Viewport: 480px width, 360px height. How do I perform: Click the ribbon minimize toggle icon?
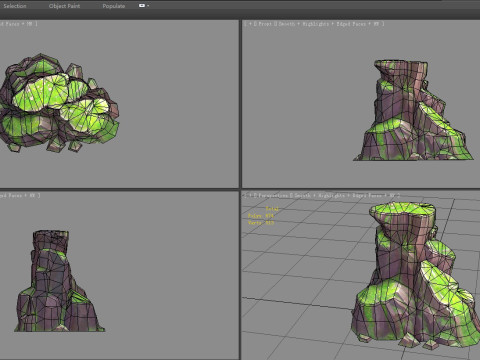pos(142,5)
